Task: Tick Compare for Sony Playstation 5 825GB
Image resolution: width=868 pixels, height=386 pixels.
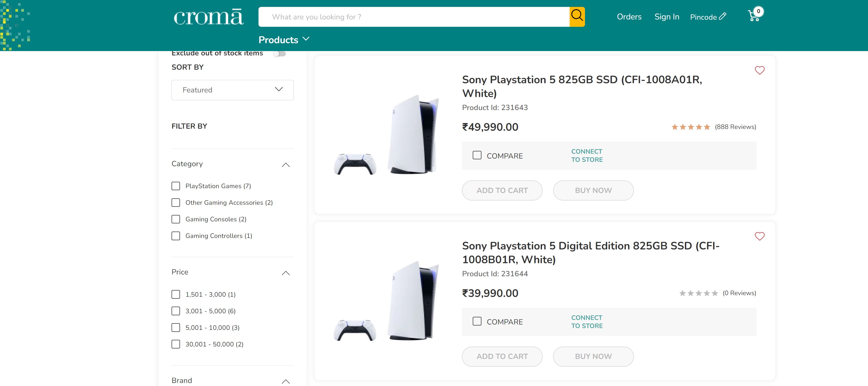Action: click(x=477, y=155)
